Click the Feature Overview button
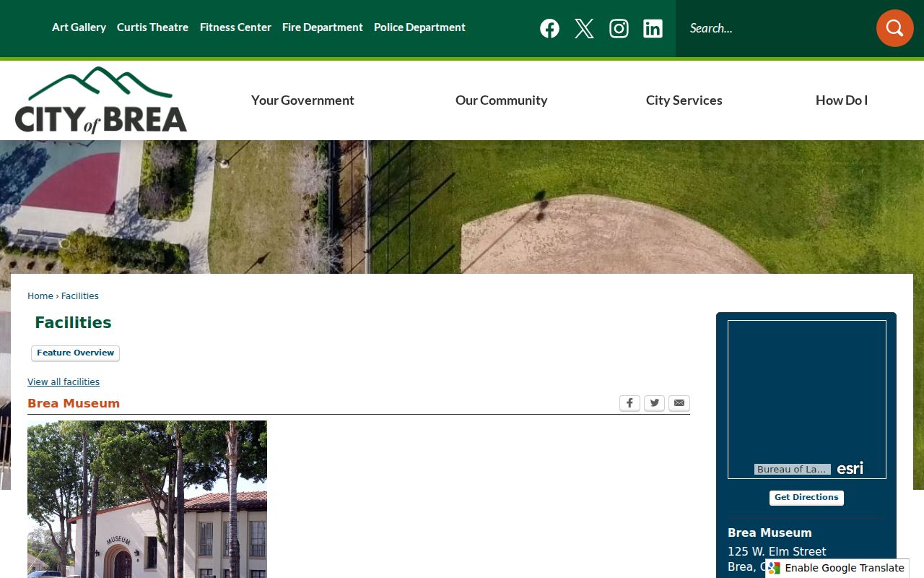The image size is (924, 578). [75, 353]
